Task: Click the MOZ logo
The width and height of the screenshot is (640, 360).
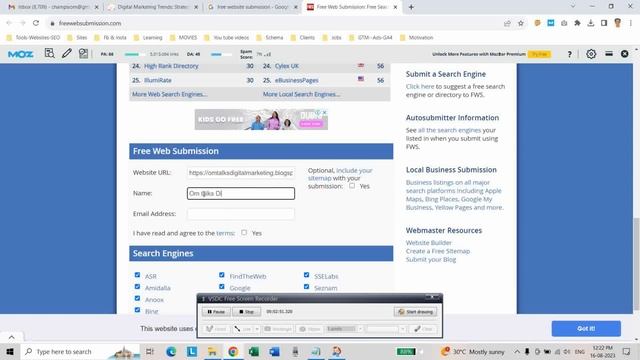Action: click(20, 54)
